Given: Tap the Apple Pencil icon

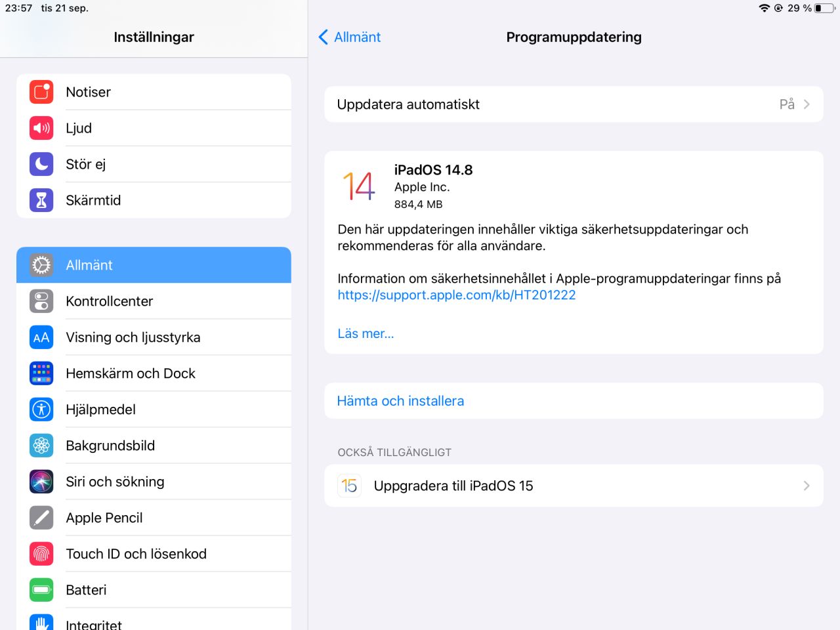Looking at the screenshot, I should 41,518.
